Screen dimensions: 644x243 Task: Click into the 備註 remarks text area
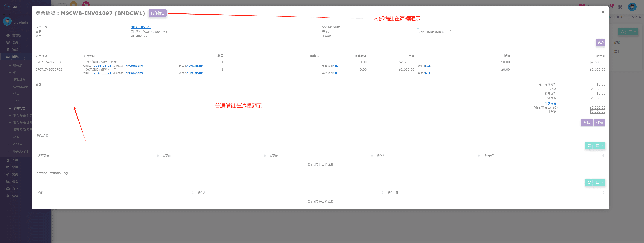pyautogui.click(x=177, y=100)
